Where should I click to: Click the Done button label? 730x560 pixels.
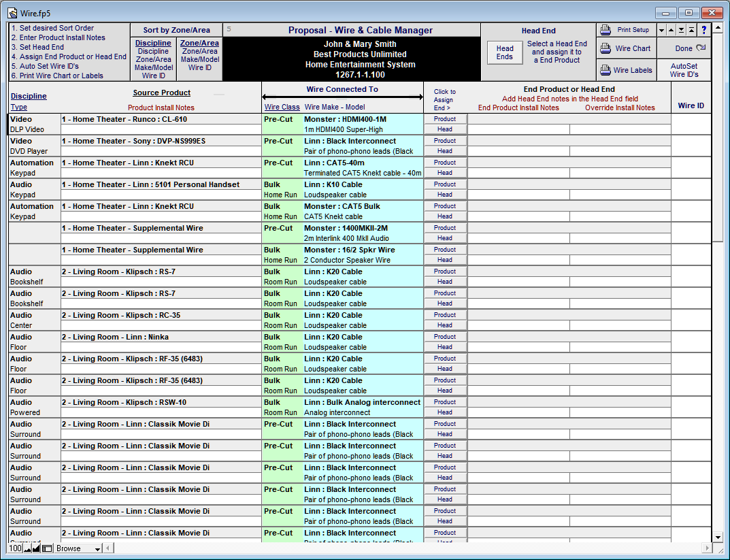(684, 48)
